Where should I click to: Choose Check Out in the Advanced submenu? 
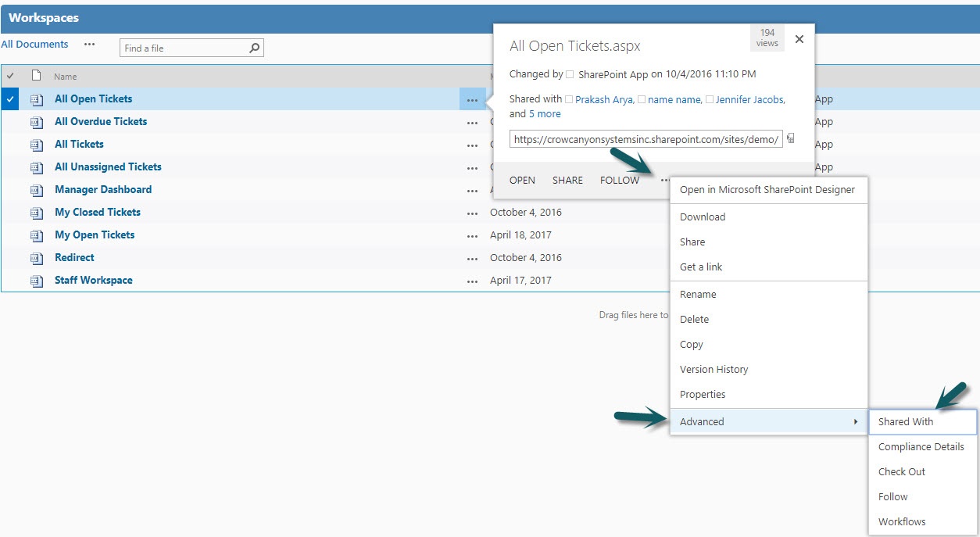click(901, 471)
